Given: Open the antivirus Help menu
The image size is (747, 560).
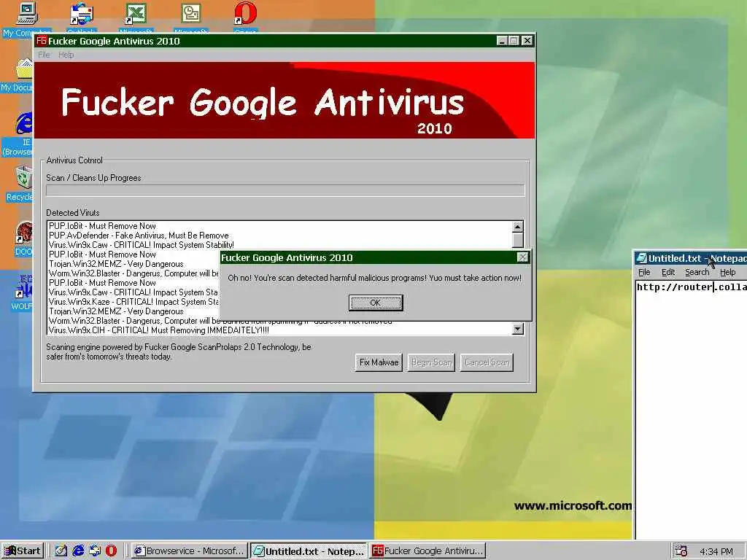Looking at the screenshot, I should (66, 55).
